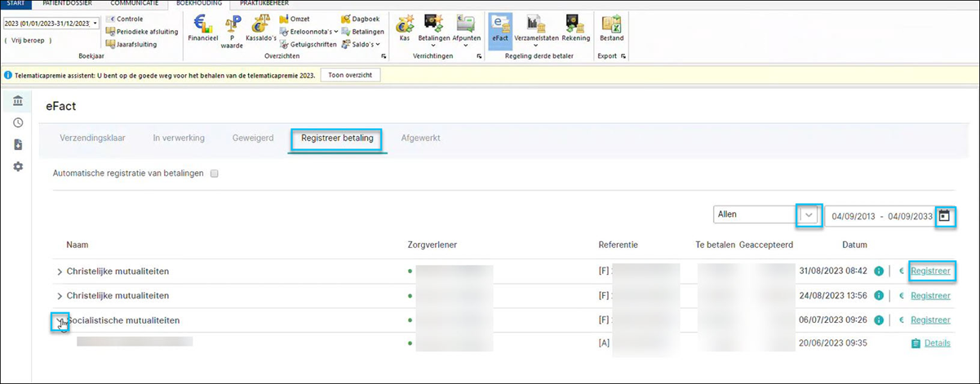
Task: Click the Overzichten group dialog launcher
Action: click(384, 56)
